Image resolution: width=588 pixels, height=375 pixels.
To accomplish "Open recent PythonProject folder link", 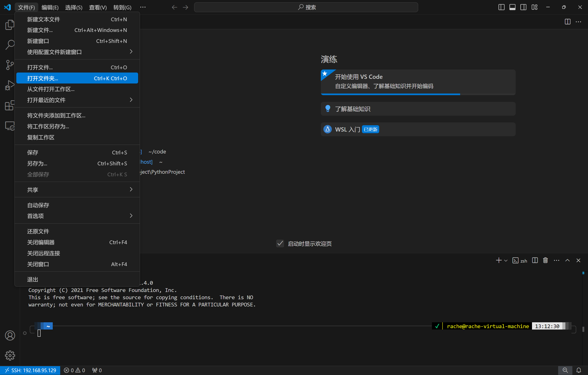I will (x=162, y=172).
